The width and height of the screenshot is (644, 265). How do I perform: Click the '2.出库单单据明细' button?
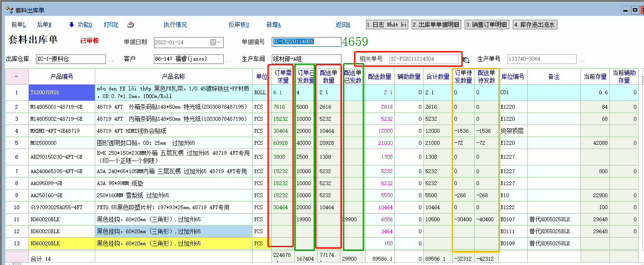coord(436,25)
